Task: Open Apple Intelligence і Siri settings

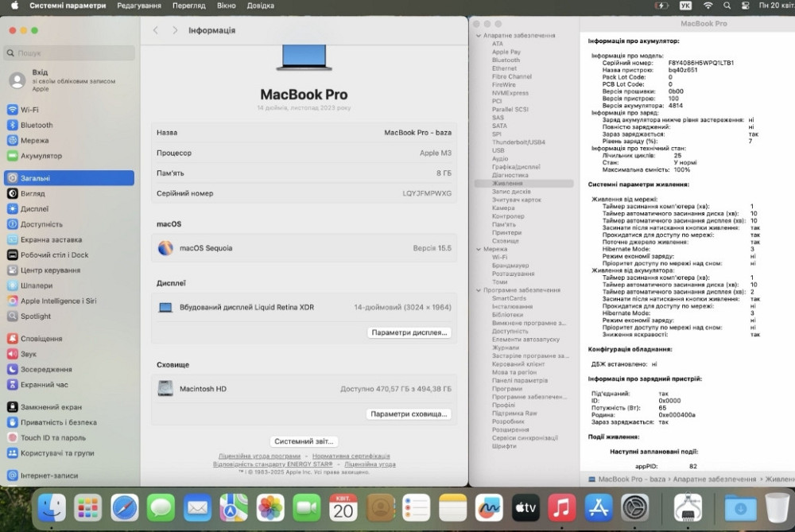Action: click(x=52, y=301)
